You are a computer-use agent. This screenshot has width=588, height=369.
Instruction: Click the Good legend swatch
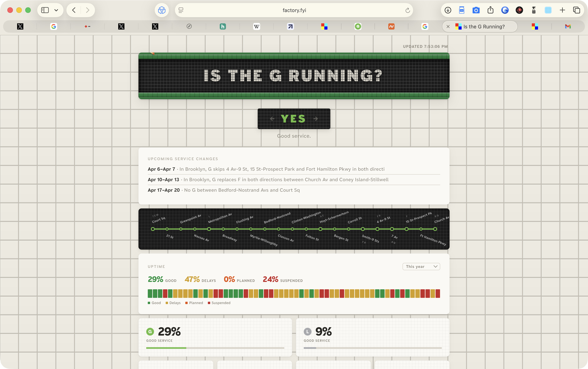click(x=149, y=303)
